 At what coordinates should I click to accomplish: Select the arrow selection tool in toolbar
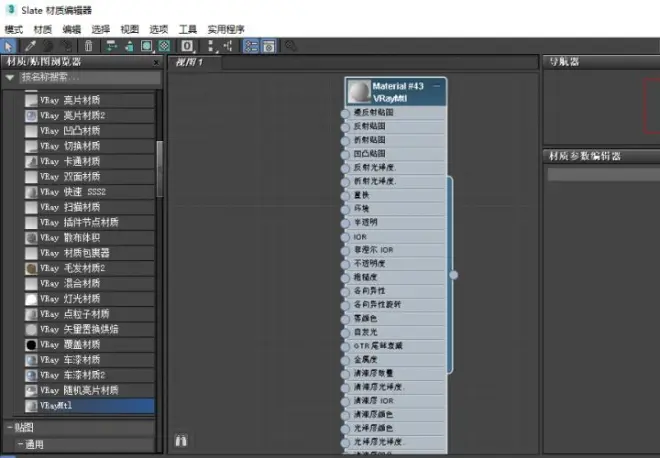click(9, 46)
